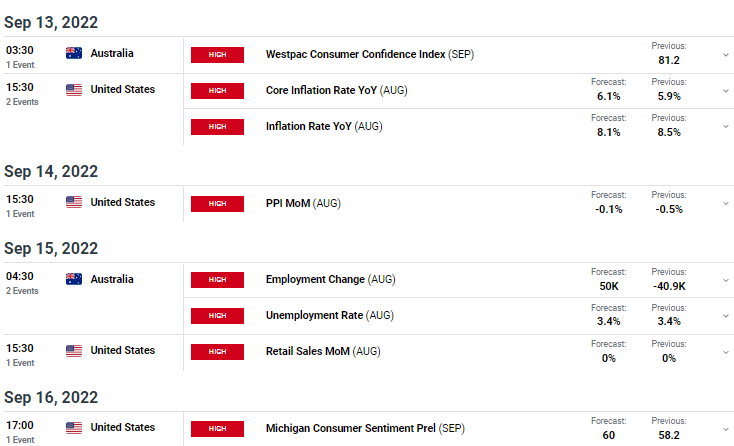Select the Sep 15, 2022 date heading
Image resolution: width=734 pixels, height=446 pixels.
point(51,248)
